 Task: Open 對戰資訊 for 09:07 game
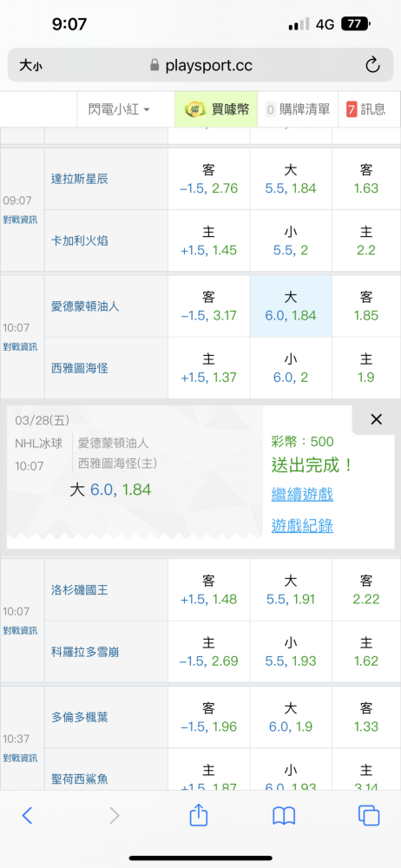click(x=21, y=220)
